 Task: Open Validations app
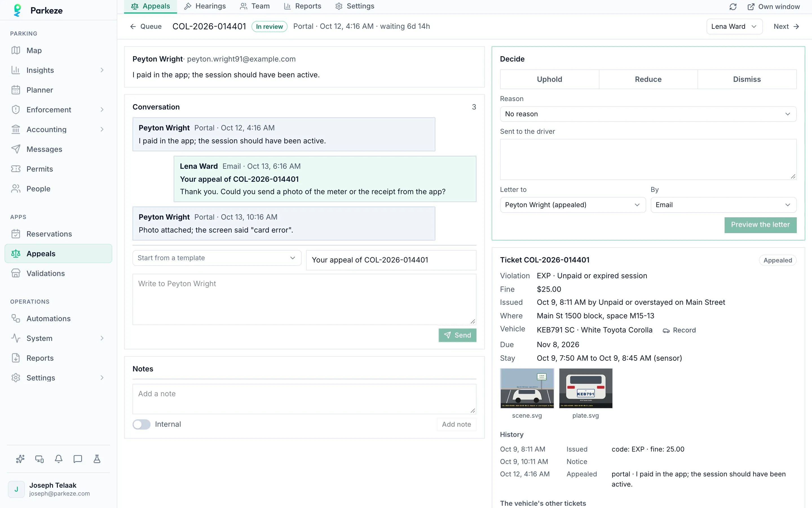tap(58, 273)
